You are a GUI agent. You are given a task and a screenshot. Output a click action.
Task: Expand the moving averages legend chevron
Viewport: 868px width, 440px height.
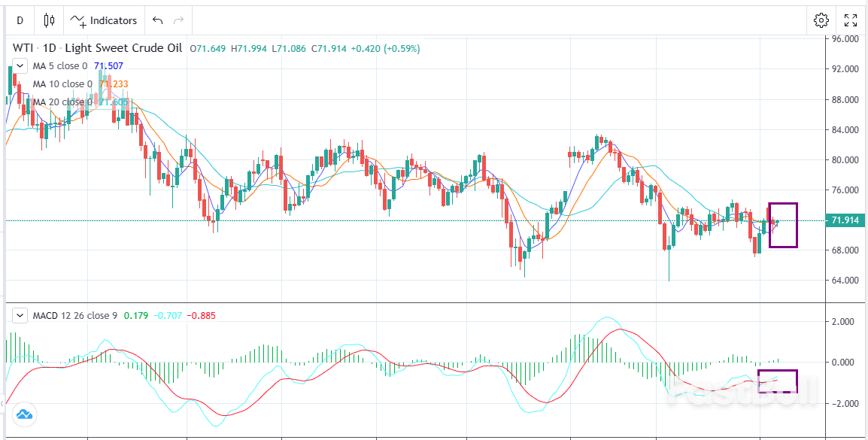[19, 65]
